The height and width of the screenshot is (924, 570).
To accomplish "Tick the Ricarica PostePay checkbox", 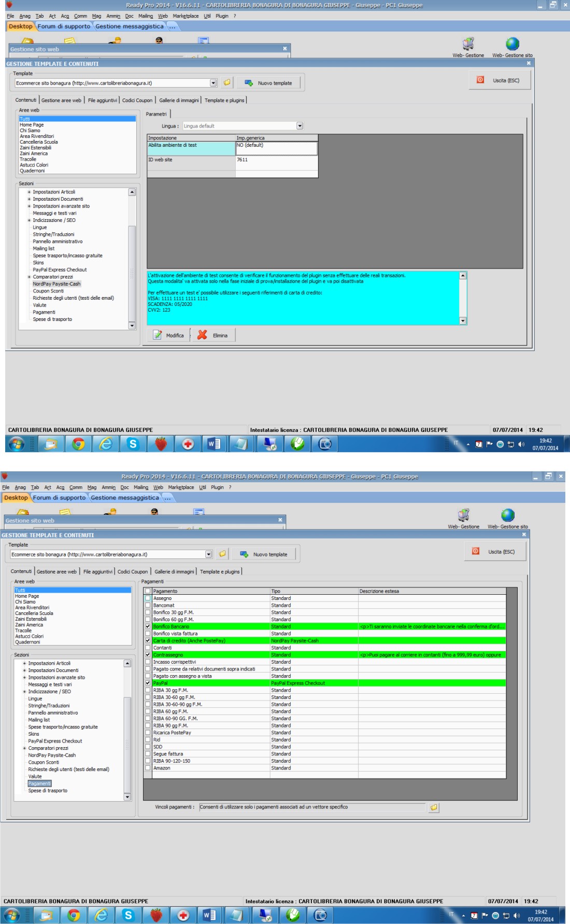I will 148,733.
